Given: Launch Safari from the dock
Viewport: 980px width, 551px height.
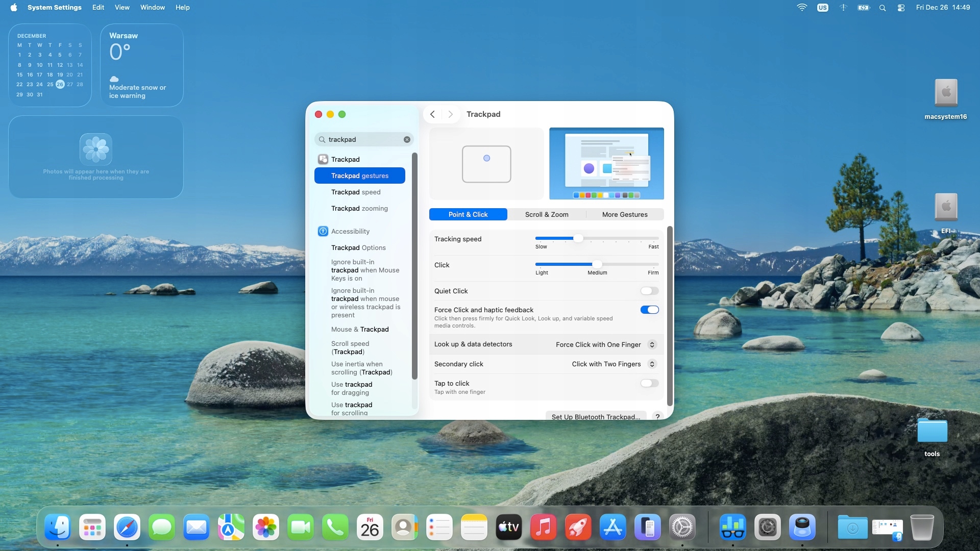Looking at the screenshot, I should click(x=127, y=528).
